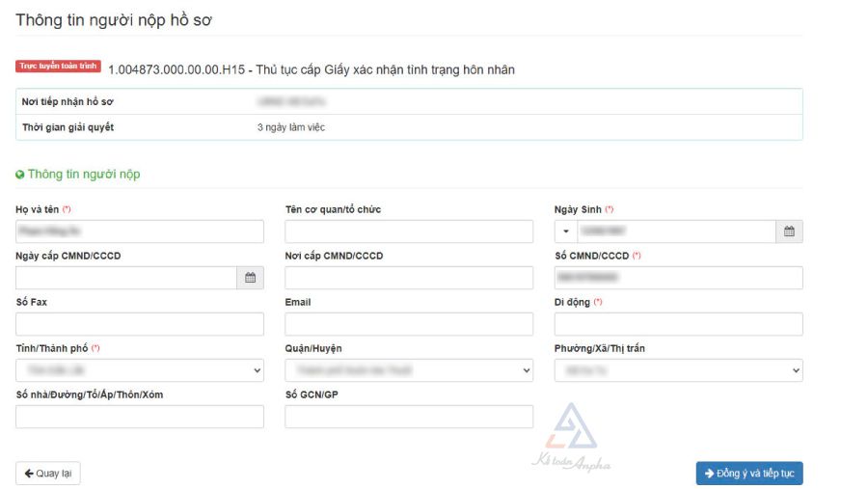
Task: Open the Phường/Xã/Thị trấn dropdown
Action: [678, 370]
